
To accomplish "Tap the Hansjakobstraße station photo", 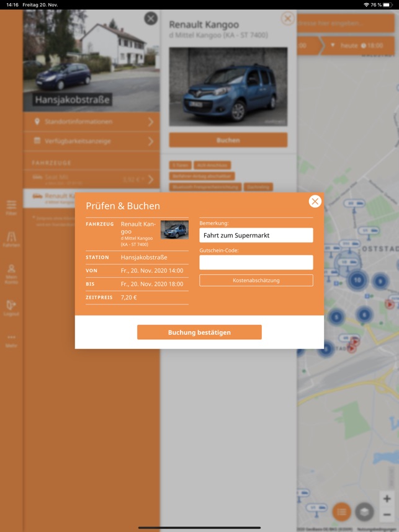I will 91,61.
